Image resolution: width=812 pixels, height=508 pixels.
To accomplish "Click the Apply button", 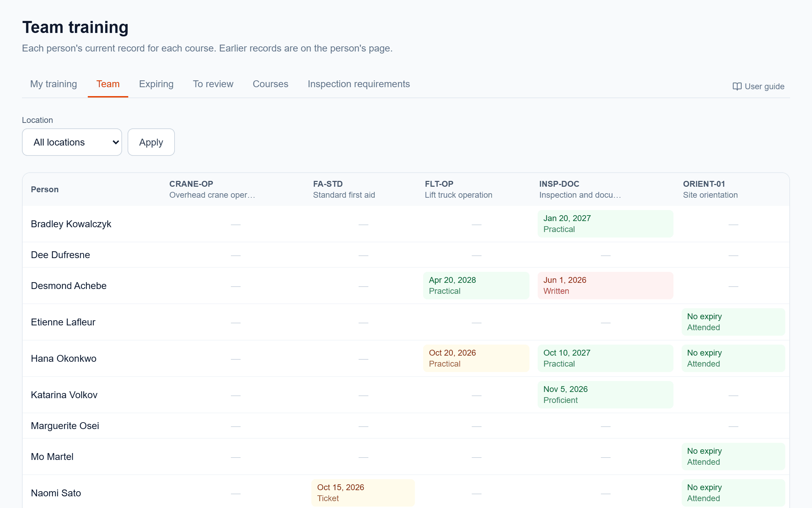I will (151, 142).
